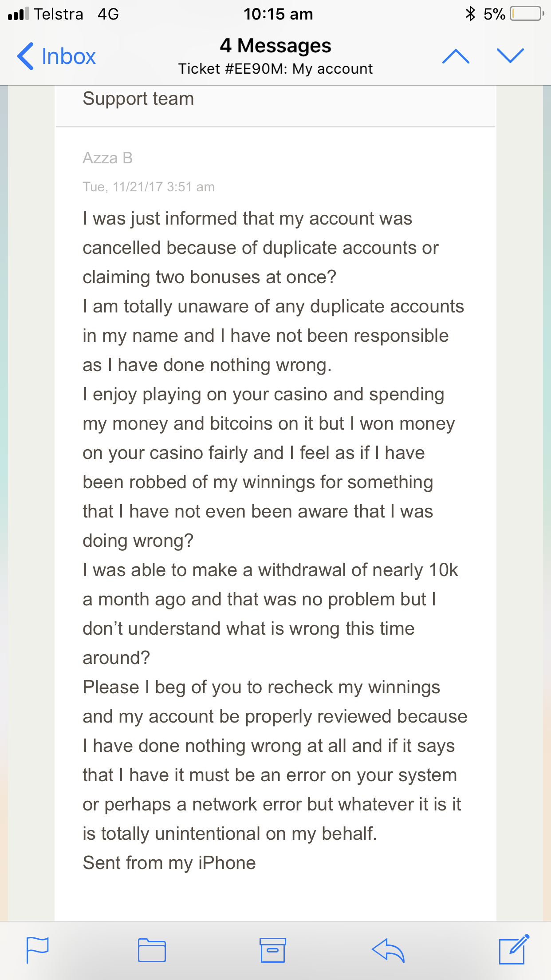Reply using the curved arrow icon
Image resolution: width=551 pixels, height=980 pixels.
(388, 950)
